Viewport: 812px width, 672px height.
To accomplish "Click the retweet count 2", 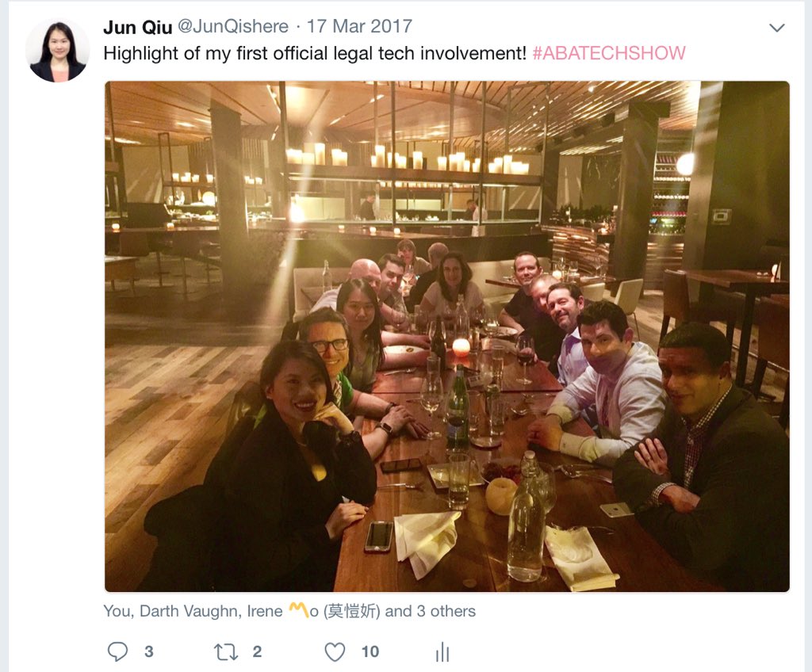I will tap(257, 652).
